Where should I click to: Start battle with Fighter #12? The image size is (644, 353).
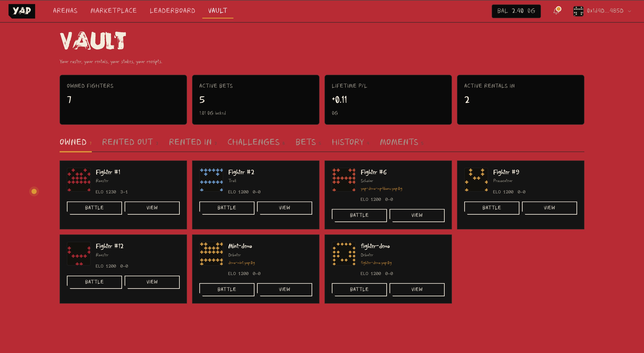click(94, 282)
